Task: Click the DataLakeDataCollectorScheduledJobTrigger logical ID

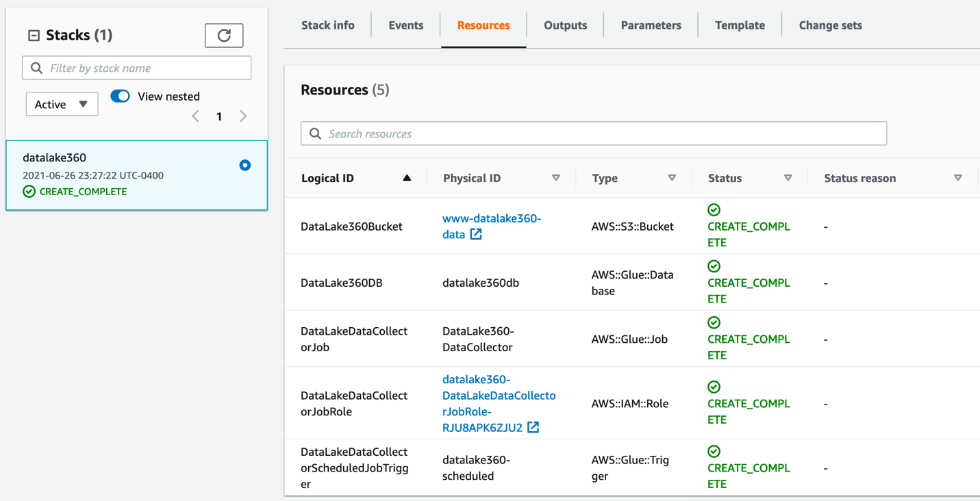Action: coord(355,467)
